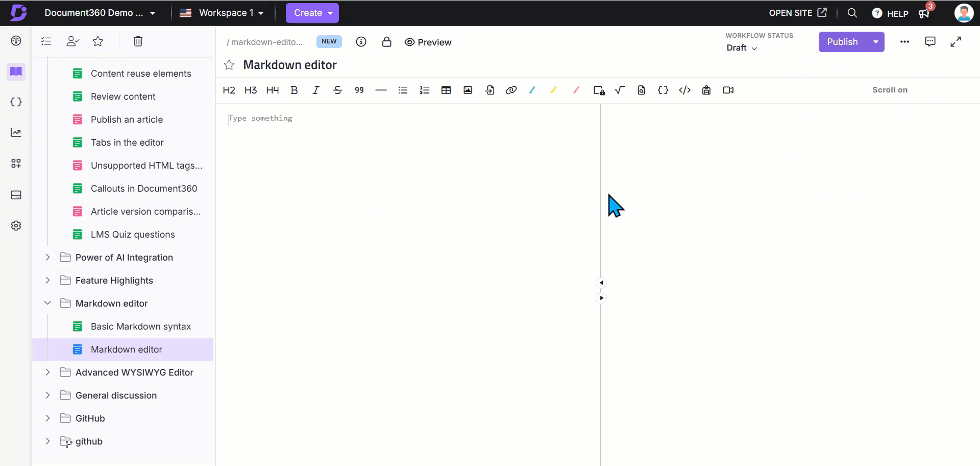Toggle Scroll on sync
980x466 pixels.
[890, 90]
